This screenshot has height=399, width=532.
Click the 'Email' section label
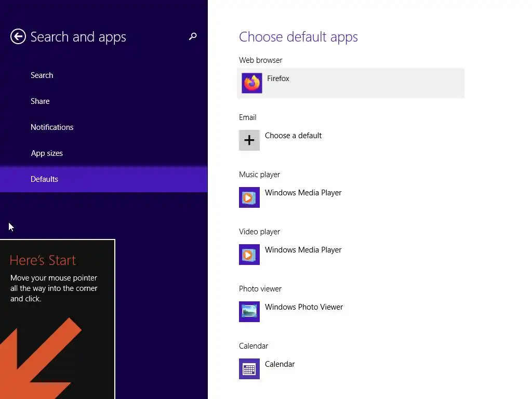coord(248,117)
